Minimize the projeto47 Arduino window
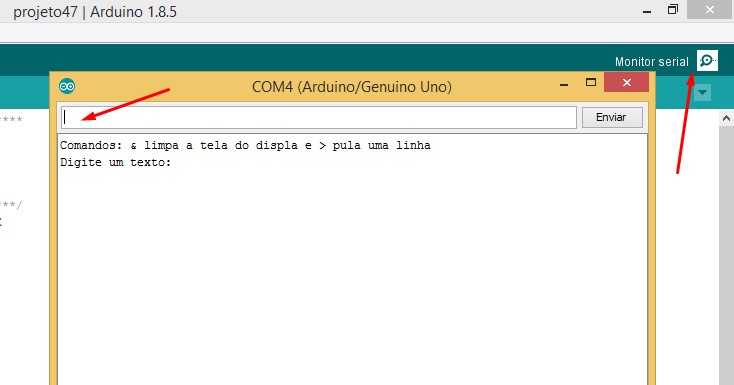 pos(647,11)
